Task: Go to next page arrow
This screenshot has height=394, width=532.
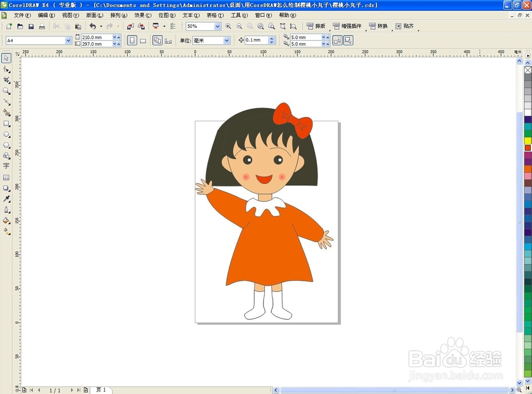Action: 72,390
